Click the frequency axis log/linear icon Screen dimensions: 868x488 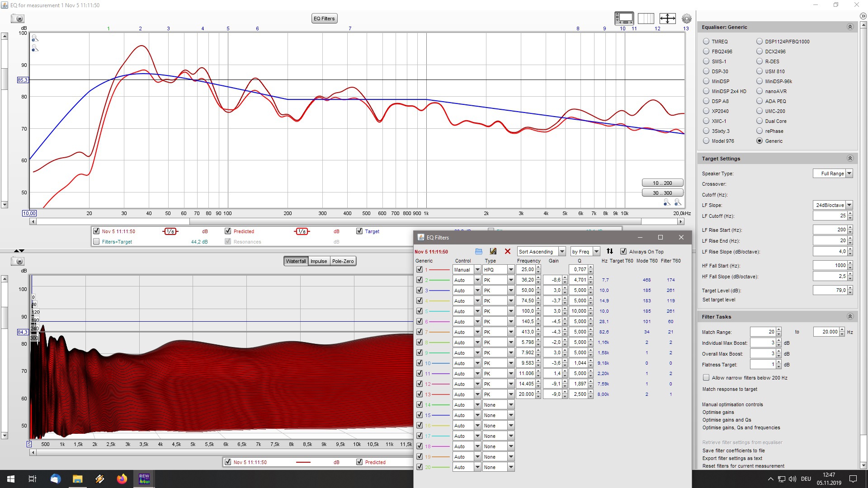tap(646, 19)
